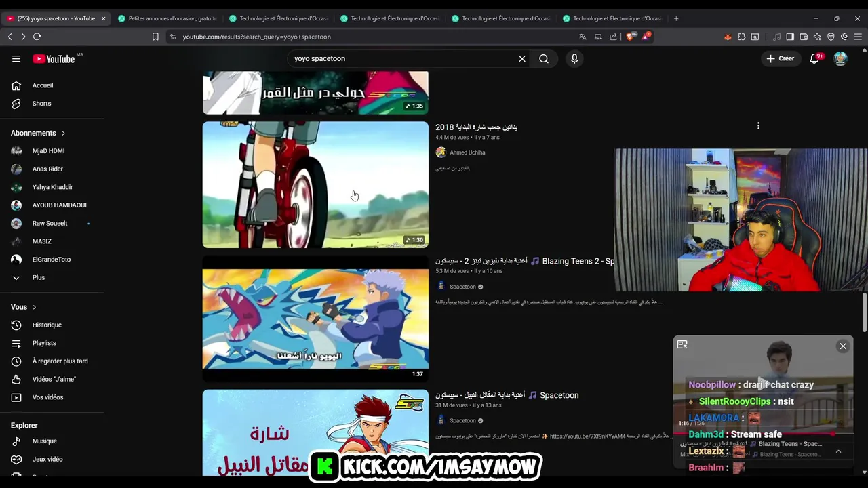This screenshot has width=868, height=488.
Task: Switch to yoyo spacetoon YouTube tab
Action: point(56,18)
